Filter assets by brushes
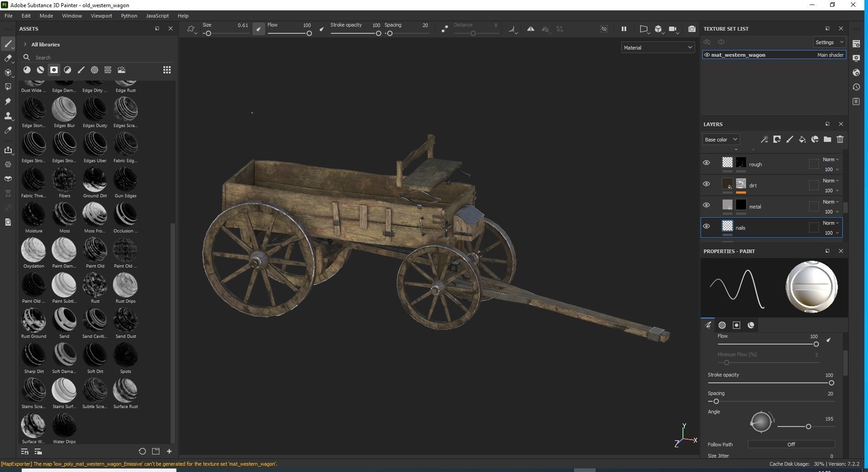Screen dimensions: 868x472 click(x=81, y=70)
